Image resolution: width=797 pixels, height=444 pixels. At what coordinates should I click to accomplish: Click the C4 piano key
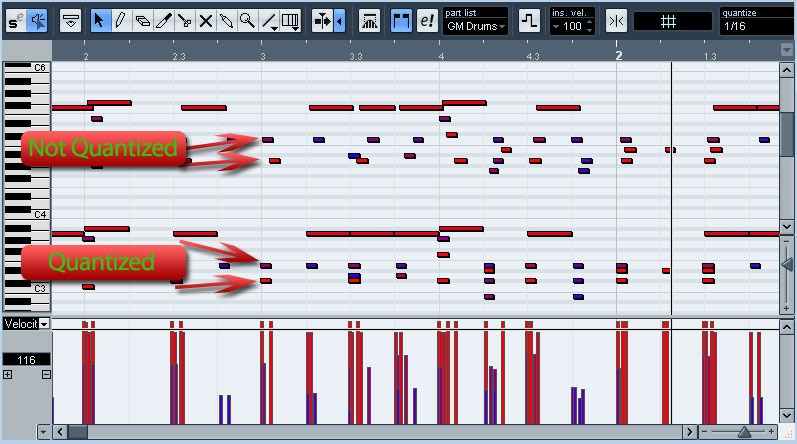tap(40, 214)
